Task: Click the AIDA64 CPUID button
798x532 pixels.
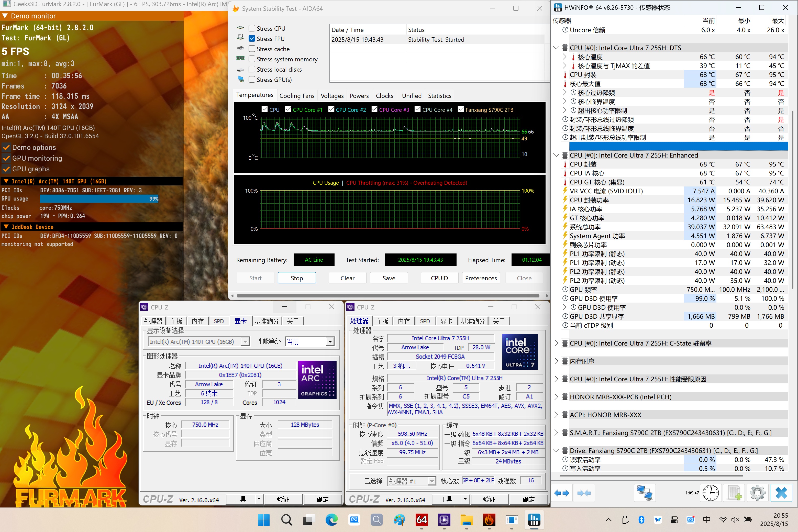Action: point(439,278)
